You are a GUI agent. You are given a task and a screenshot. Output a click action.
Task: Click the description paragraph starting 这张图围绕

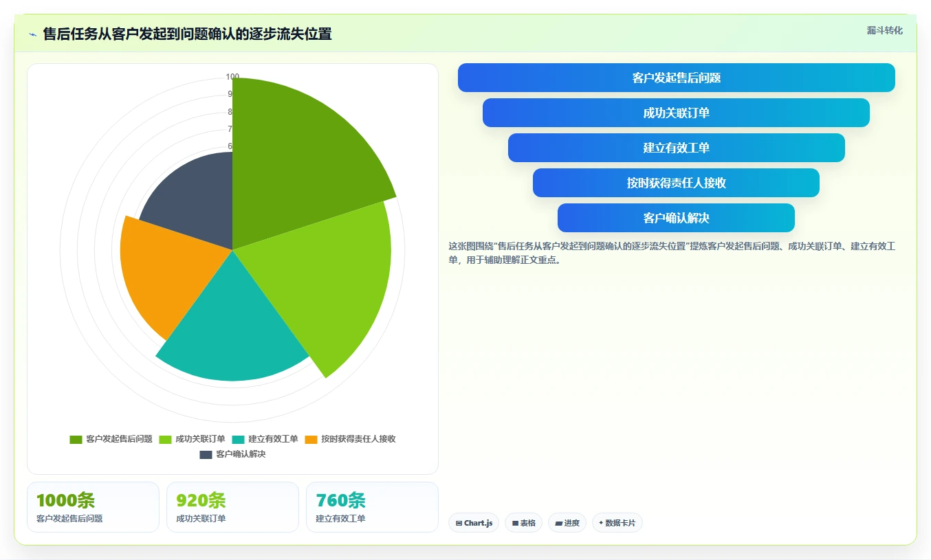tap(672, 253)
